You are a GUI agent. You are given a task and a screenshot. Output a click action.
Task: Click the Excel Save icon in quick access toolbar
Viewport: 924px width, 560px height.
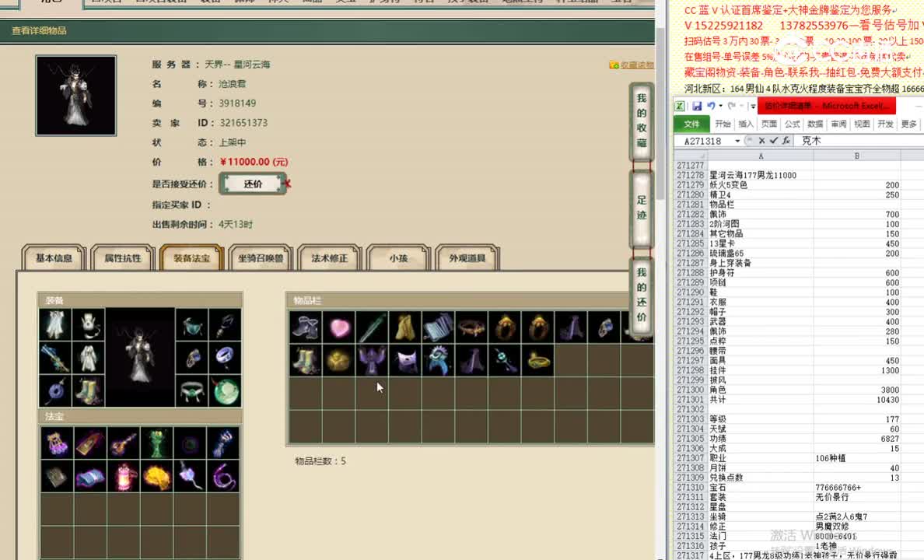click(697, 106)
